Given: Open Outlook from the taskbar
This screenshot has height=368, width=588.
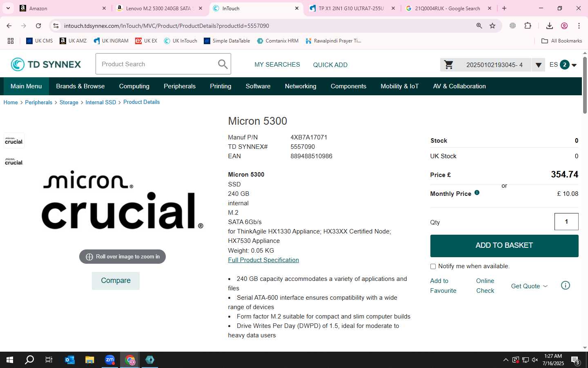Looking at the screenshot, I should click(x=70, y=360).
